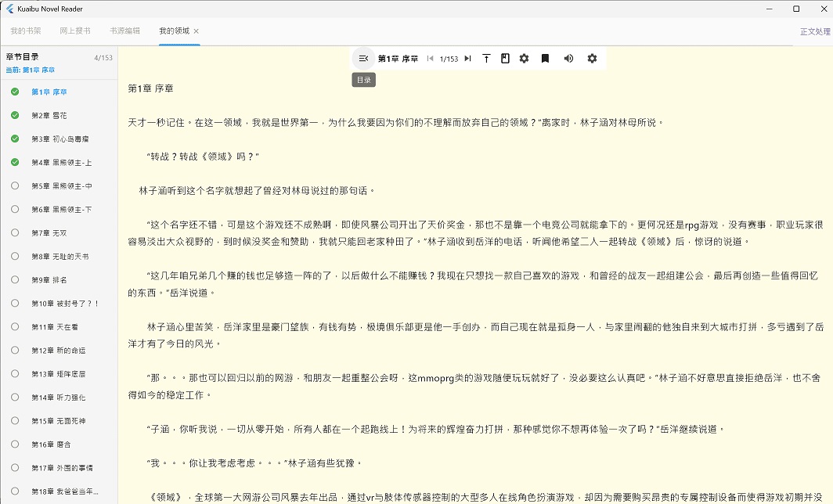Toggle the green checkmark for 第1章 序章
Image resolution: width=833 pixels, height=504 pixels.
coord(15,92)
